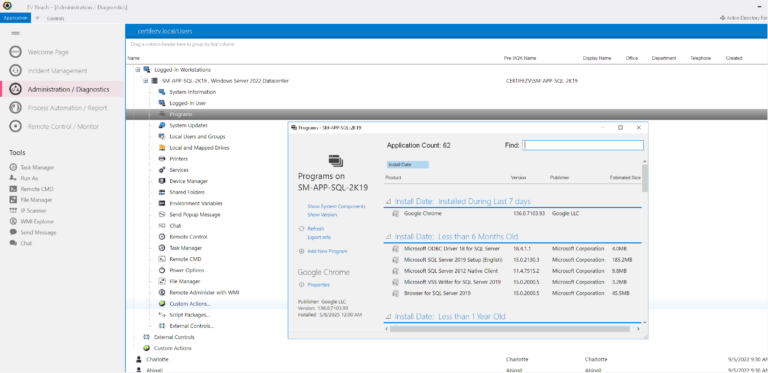Click Show System Components link
The height and width of the screenshot is (373, 768).
[x=336, y=207]
